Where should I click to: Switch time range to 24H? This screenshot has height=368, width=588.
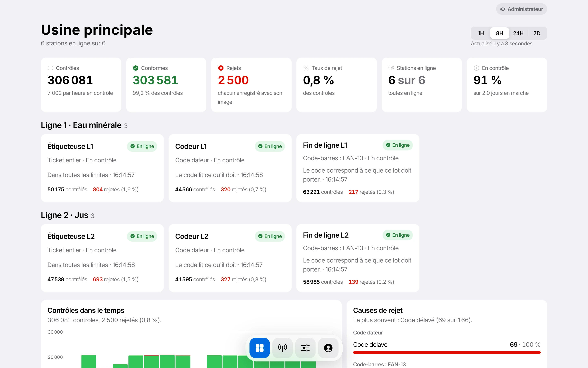pyautogui.click(x=518, y=33)
